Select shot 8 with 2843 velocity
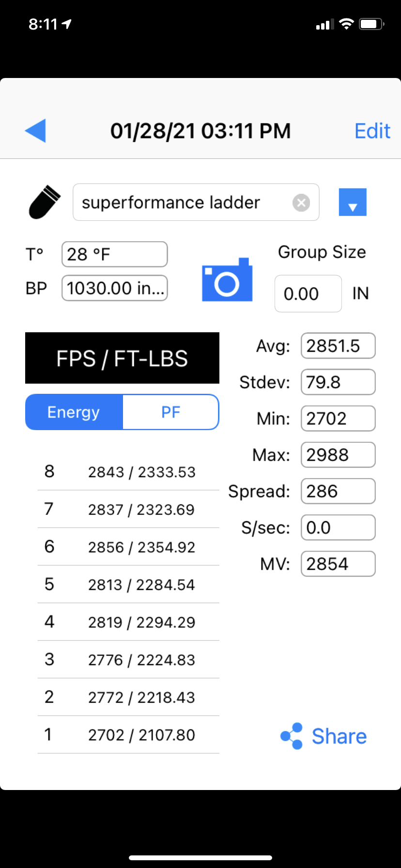401x868 pixels. [x=128, y=472]
